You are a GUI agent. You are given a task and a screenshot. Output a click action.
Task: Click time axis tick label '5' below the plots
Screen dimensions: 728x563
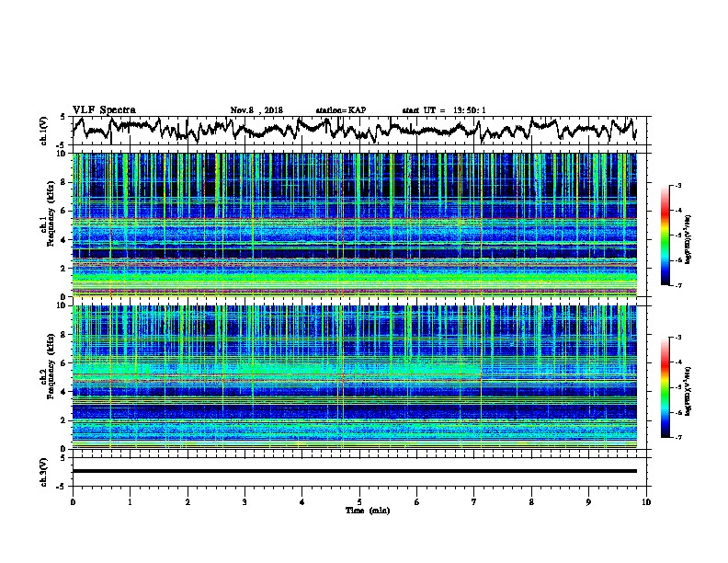[x=359, y=502]
